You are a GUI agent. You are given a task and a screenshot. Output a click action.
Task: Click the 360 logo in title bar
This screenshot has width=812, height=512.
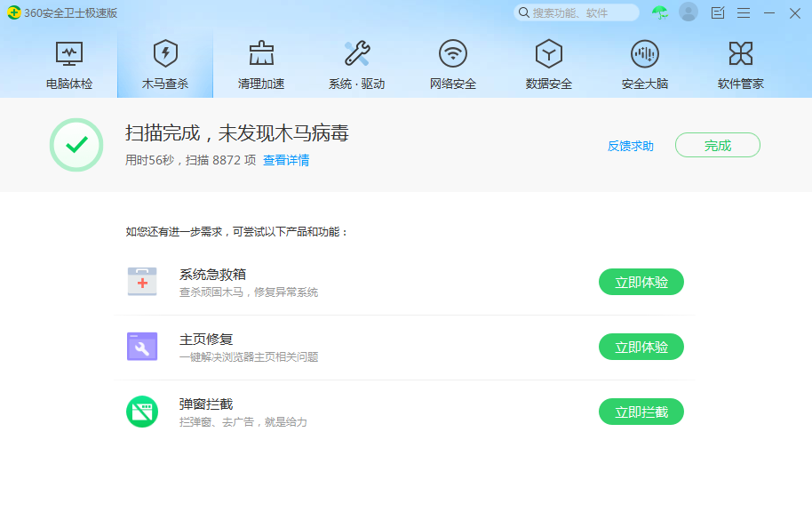pos(14,12)
